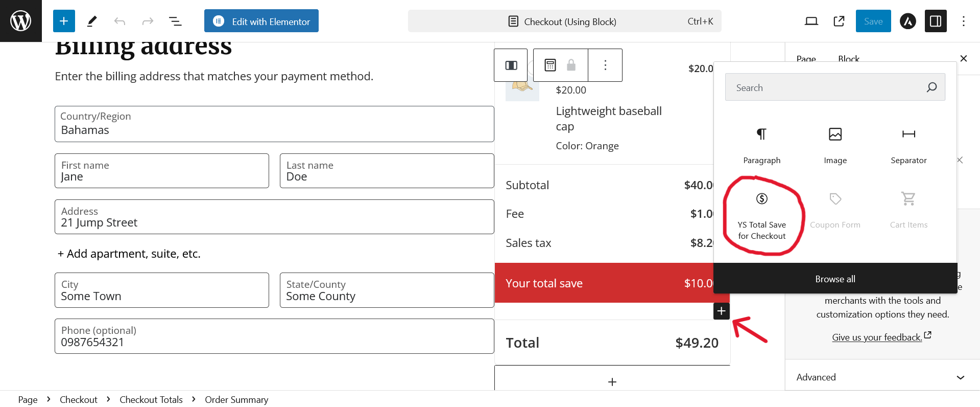Select the pencil Tools icon
Viewport: 980px width, 407px height.
[x=92, y=21]
